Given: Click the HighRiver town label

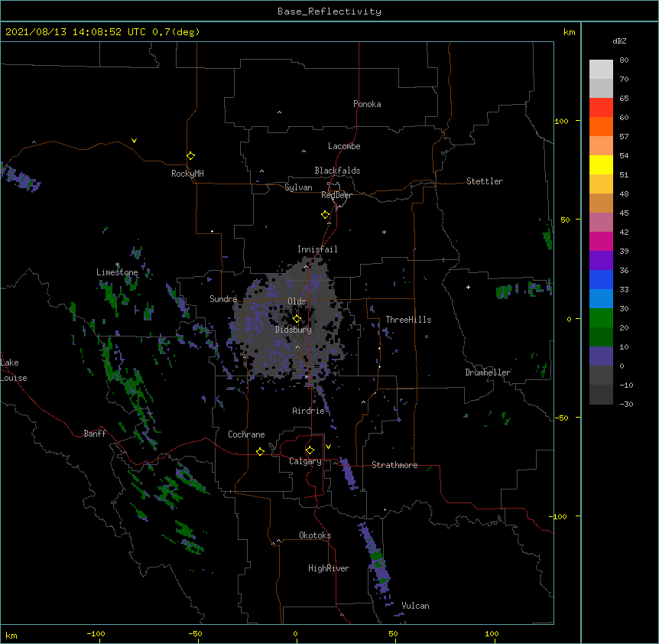Looking at the screenshot, I should point(329,568).
